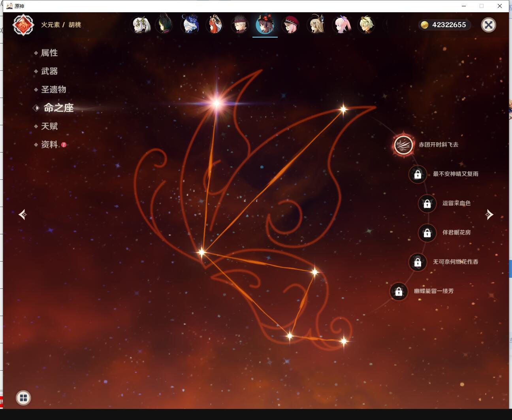Maximize the 原神 game window
The width and height of the screenshot is (512, 420).
tap(482, 6)
